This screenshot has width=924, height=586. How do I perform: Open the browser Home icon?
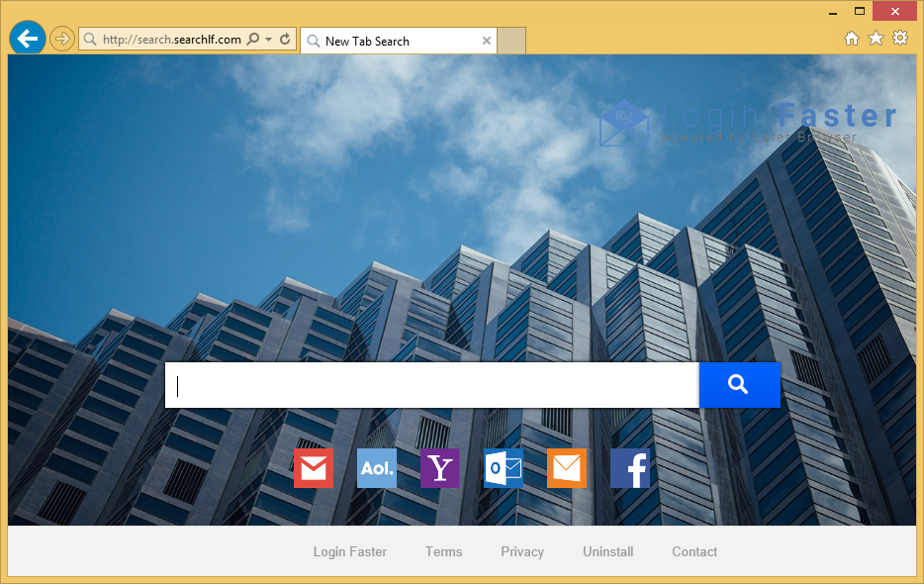click(x=851, y=39)
